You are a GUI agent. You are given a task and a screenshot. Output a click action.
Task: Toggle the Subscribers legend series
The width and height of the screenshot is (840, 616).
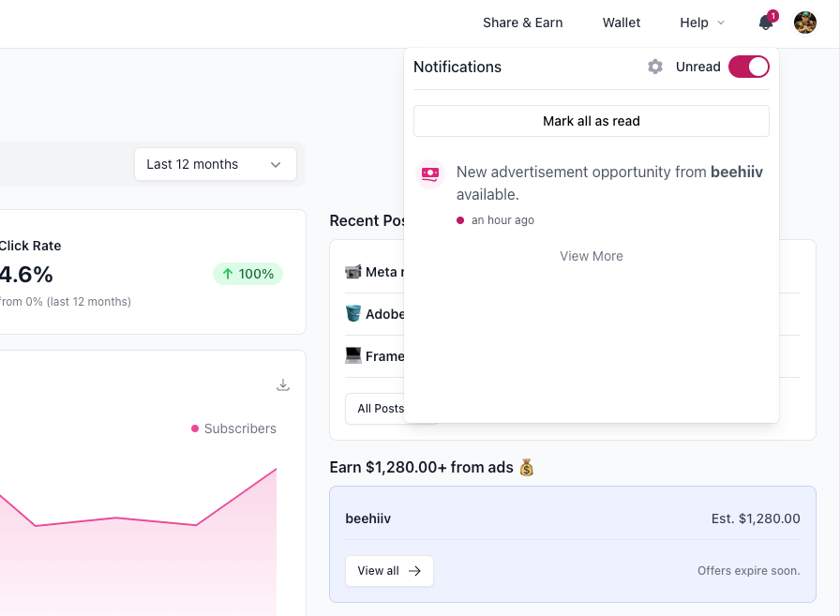tap(233, 428)
